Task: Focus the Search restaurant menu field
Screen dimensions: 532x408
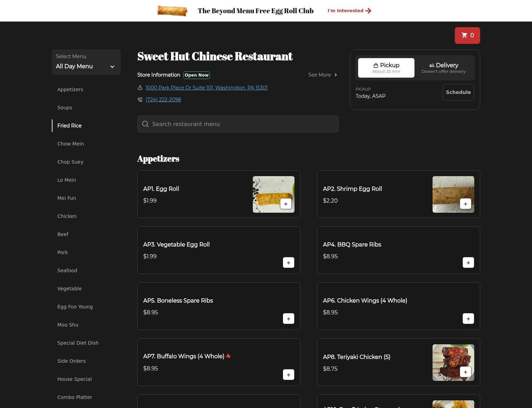Action: pyautogui.click(x=238, y=124)
